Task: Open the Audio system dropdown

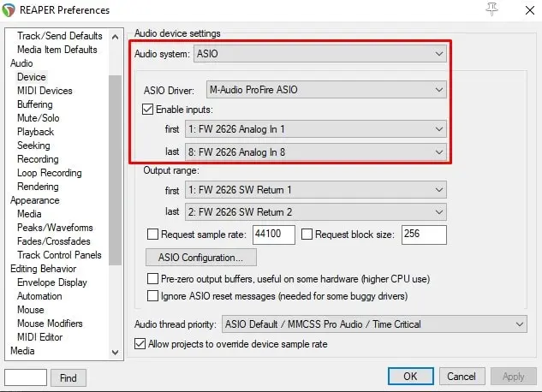Action: click(320, 54)
